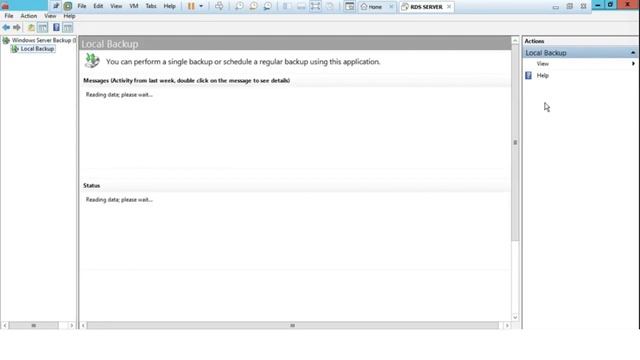
Task: Minimize the VMware full screen toolbar
Action: click(556, 7)
